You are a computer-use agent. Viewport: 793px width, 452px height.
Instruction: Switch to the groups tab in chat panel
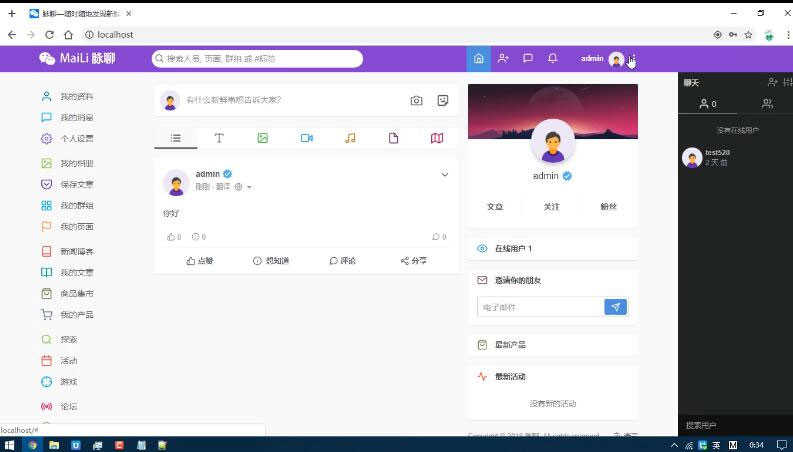tap(767, 104)
